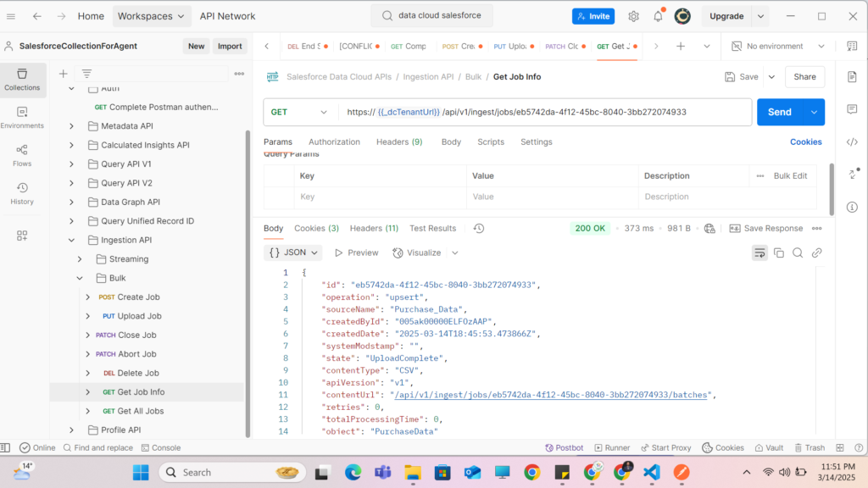Click the Invite button

pyautogui.click(x=593, y=16)
